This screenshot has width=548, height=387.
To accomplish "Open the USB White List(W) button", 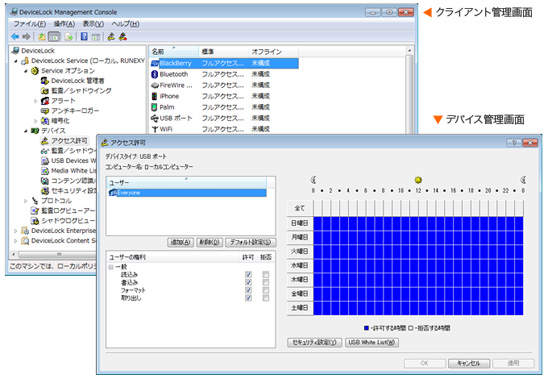I will click(372, 342).
